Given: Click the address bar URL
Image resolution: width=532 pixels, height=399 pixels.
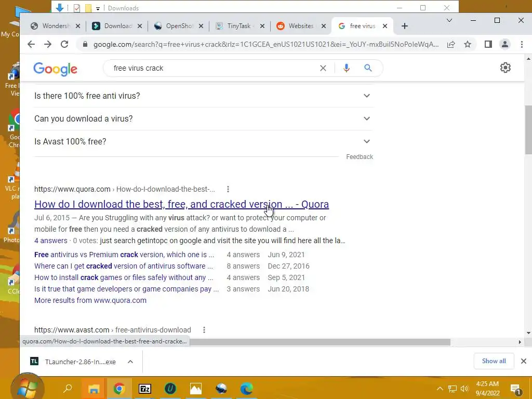Looking at the screenshot, I should tap(266, 45).
